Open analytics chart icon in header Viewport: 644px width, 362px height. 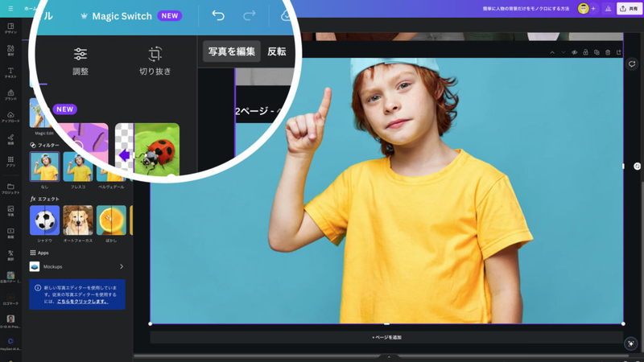point(608,9)
